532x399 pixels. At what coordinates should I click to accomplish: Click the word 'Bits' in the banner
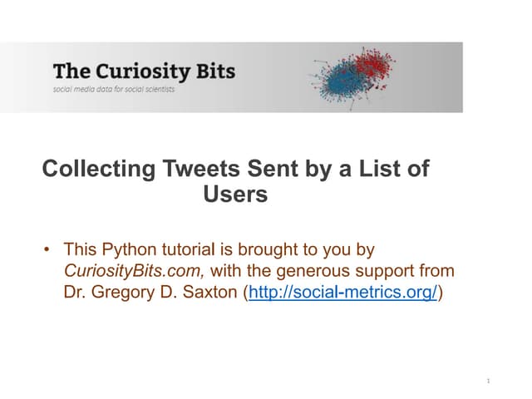click(x=214, y=70)
